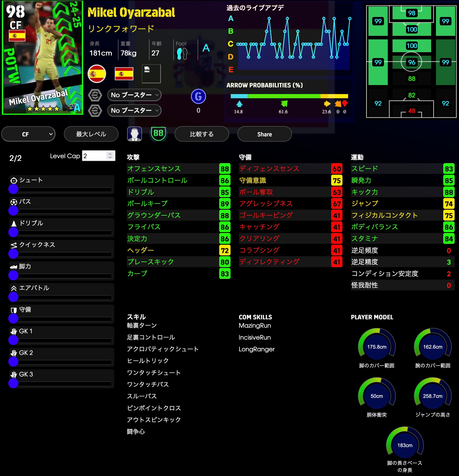Click the LongRanger COM skill
This screenshot has width=459, height=476.
pyautogui.click(x=257, y=349)
